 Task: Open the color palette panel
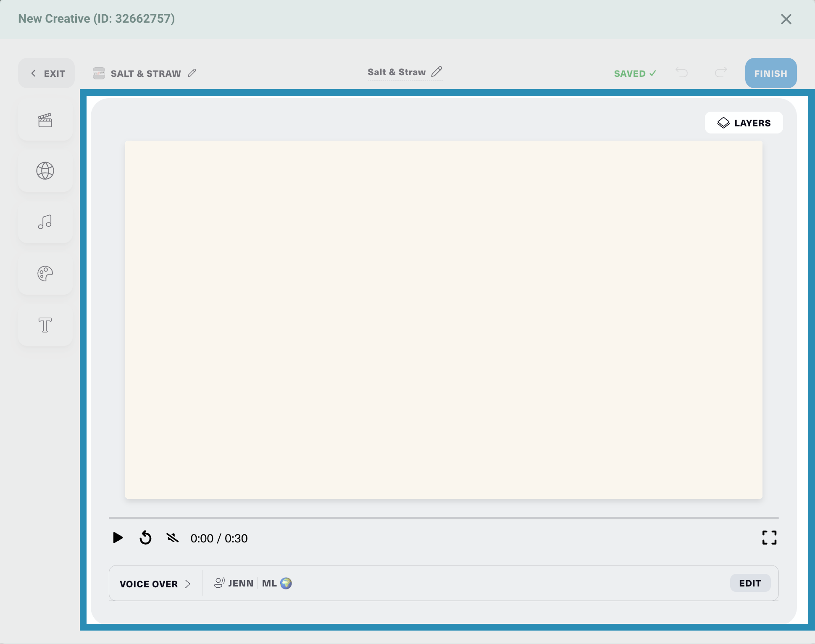[45, 274]
